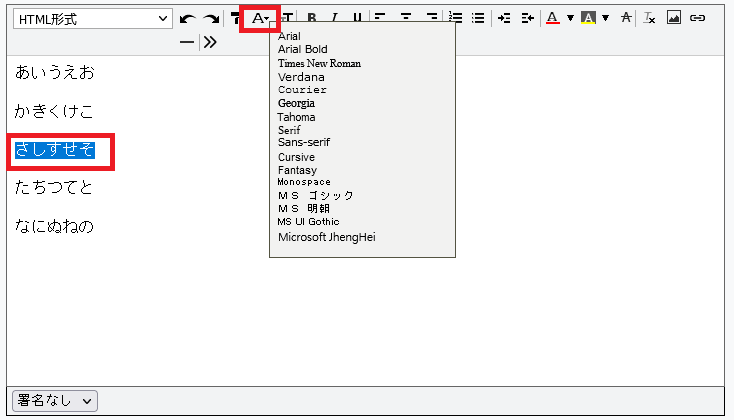Viewport: 734px width, 420px height.
Task: Choose ＭＳ ゴシック font
Action: pos(316,195)
